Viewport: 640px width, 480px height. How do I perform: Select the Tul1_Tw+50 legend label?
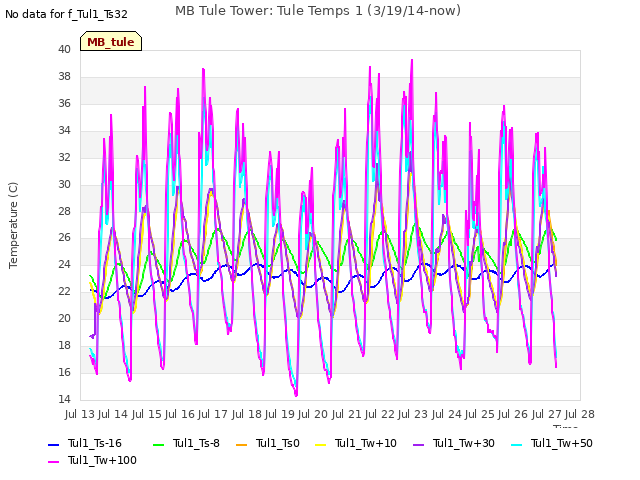(x=562, y=444)
